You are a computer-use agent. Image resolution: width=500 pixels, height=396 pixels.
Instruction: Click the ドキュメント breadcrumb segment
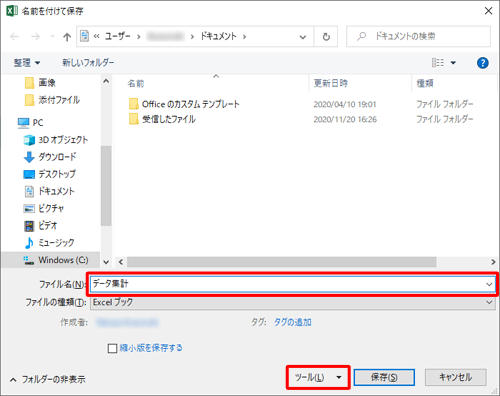coord(218,36)
